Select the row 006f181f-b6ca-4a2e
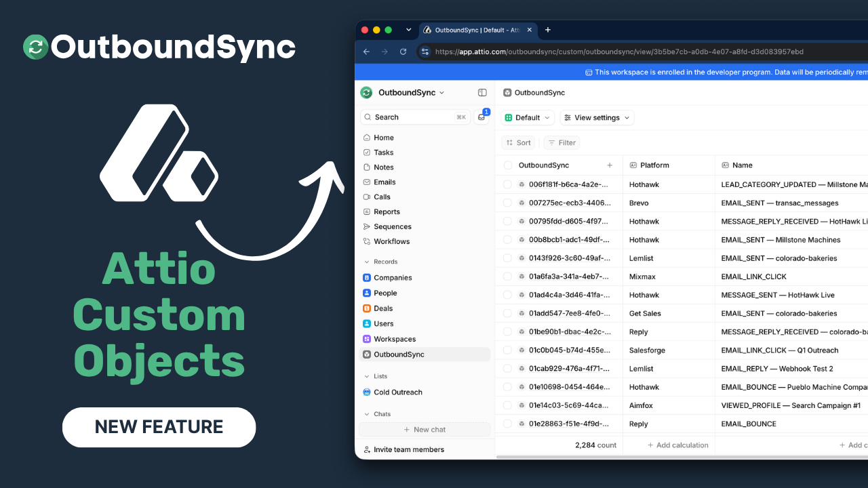 coord(508,184)
